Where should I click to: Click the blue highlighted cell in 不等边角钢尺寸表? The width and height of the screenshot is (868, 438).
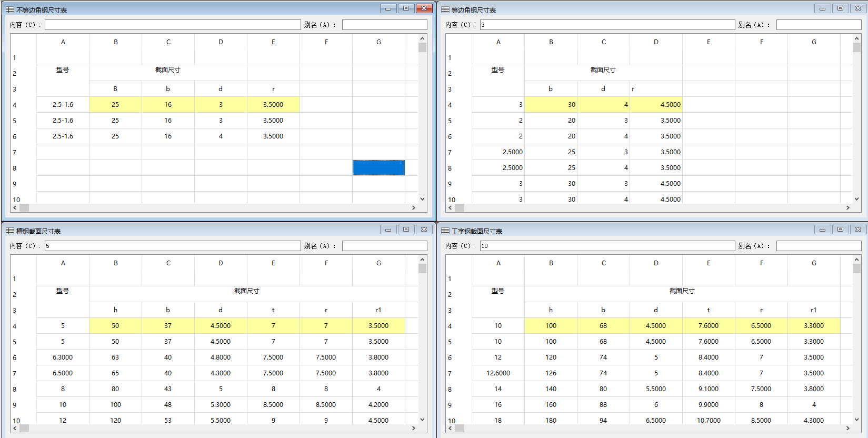tap(378, 167)
